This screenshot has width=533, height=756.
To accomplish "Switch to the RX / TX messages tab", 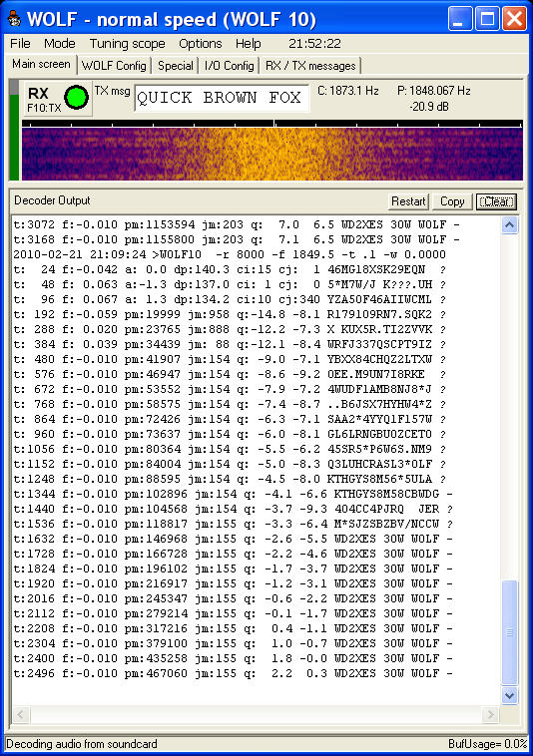I will click(x=310, y=66).
